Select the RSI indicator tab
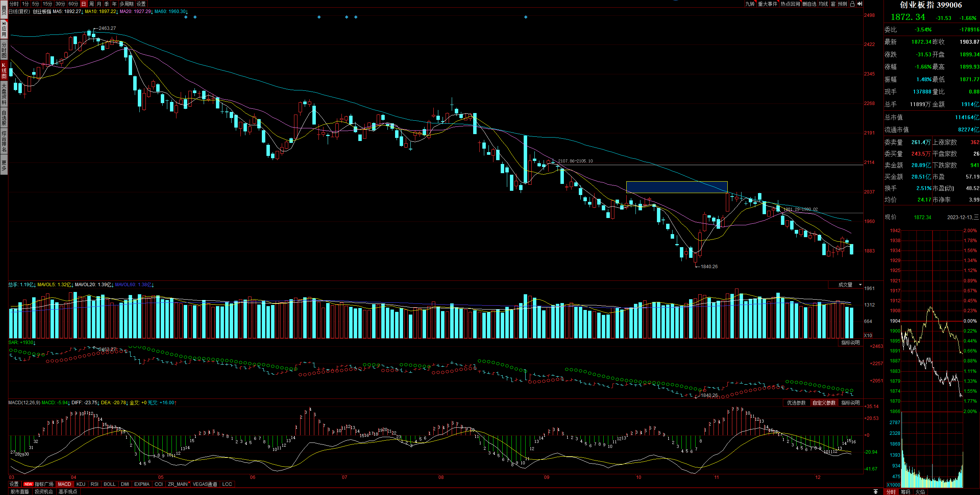The height and width of the screenshot is (495, 980). coord(95,484)
